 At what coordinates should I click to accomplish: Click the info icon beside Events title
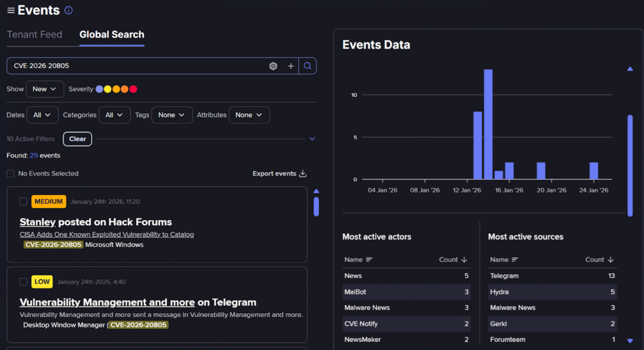(x=69, y=11)
